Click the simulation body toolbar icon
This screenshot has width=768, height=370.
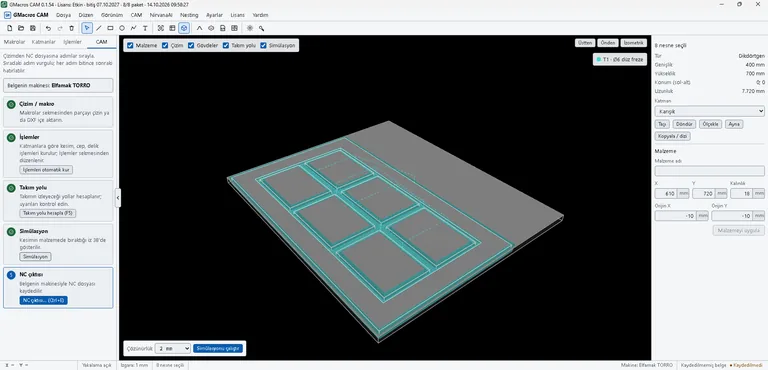(211, 28)
